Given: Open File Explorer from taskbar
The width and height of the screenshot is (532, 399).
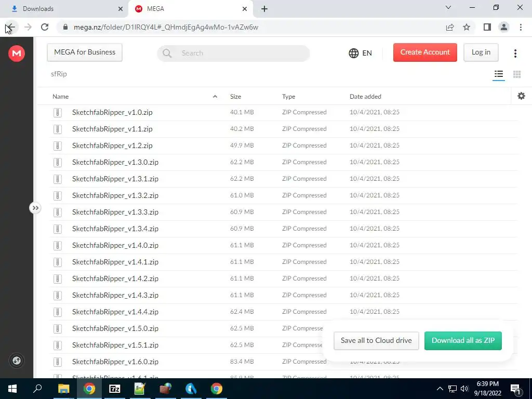Looking at the screenshot, I should tap(63, 389).
